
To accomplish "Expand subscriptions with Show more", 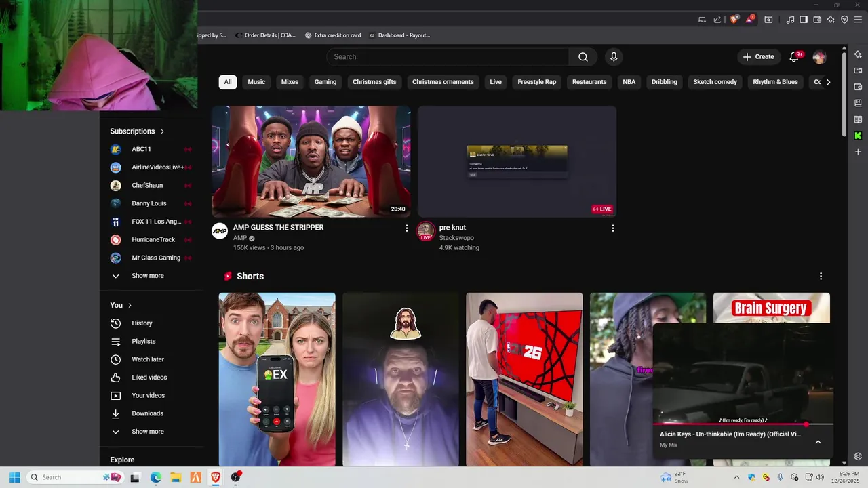I will coord(148,276).
